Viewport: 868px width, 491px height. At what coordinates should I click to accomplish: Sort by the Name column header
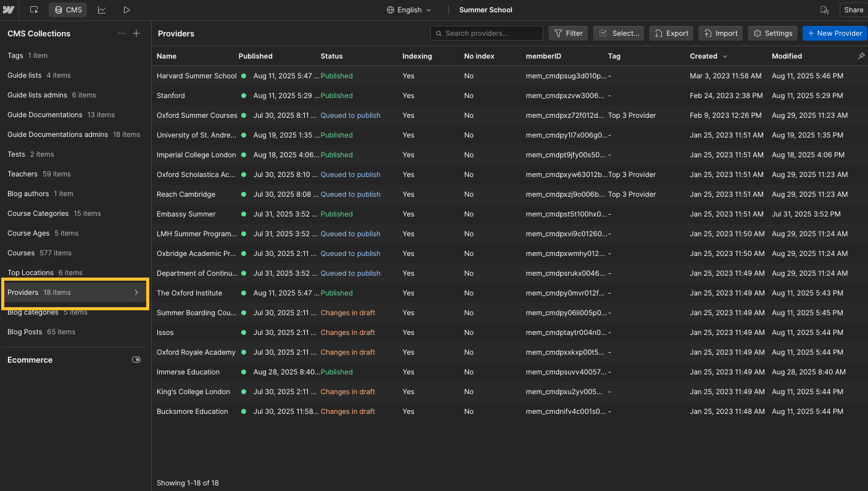tap(167, 56)
